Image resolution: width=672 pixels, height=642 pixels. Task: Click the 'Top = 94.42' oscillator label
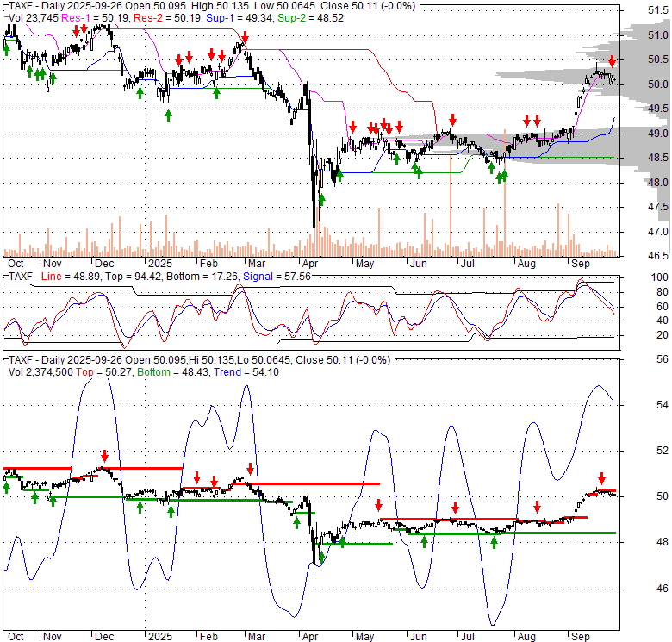[134, 277]
